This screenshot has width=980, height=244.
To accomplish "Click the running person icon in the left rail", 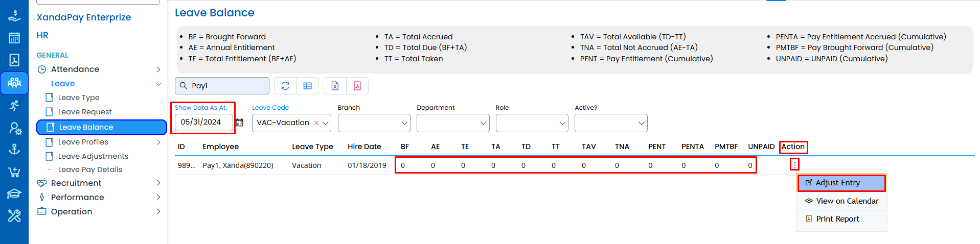I will click(x=14, y=106).
